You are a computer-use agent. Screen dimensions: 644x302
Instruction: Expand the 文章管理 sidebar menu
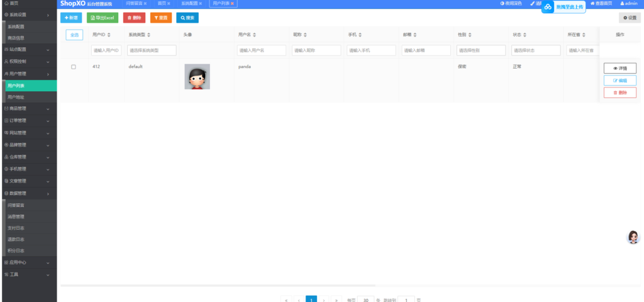(29, 181)
